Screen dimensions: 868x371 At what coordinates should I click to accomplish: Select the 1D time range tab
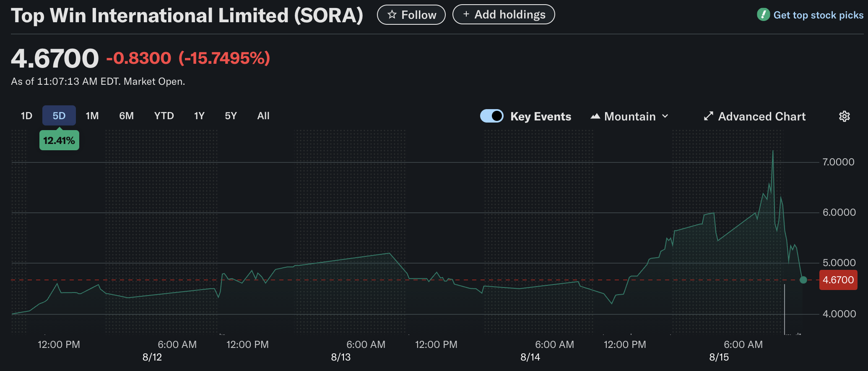click(x=26, y=116)
